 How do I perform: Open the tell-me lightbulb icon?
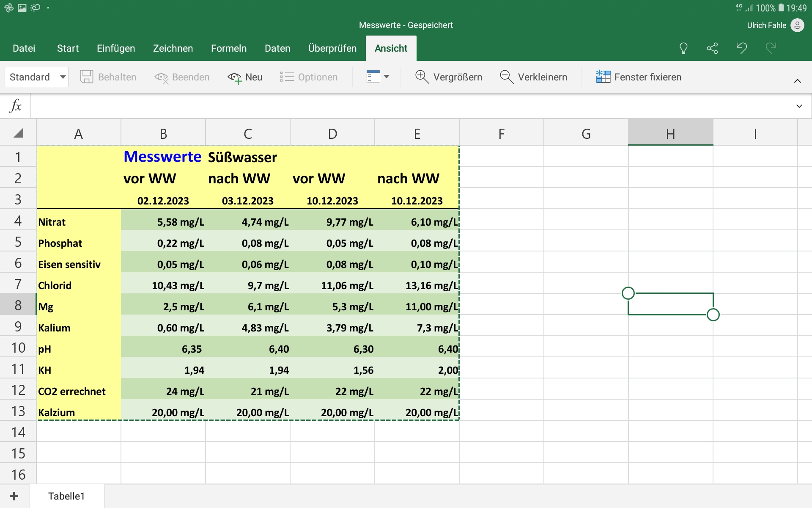(x=683, y=48)
